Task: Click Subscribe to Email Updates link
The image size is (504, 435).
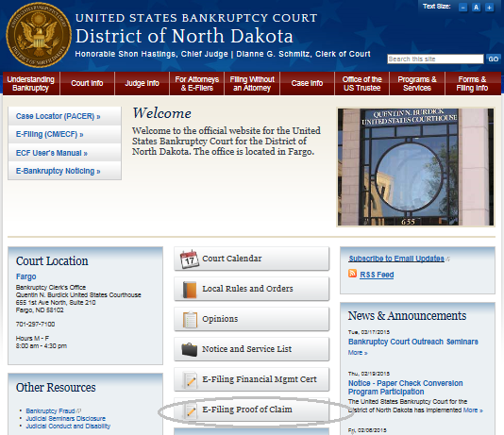Action: click(396, 259)
